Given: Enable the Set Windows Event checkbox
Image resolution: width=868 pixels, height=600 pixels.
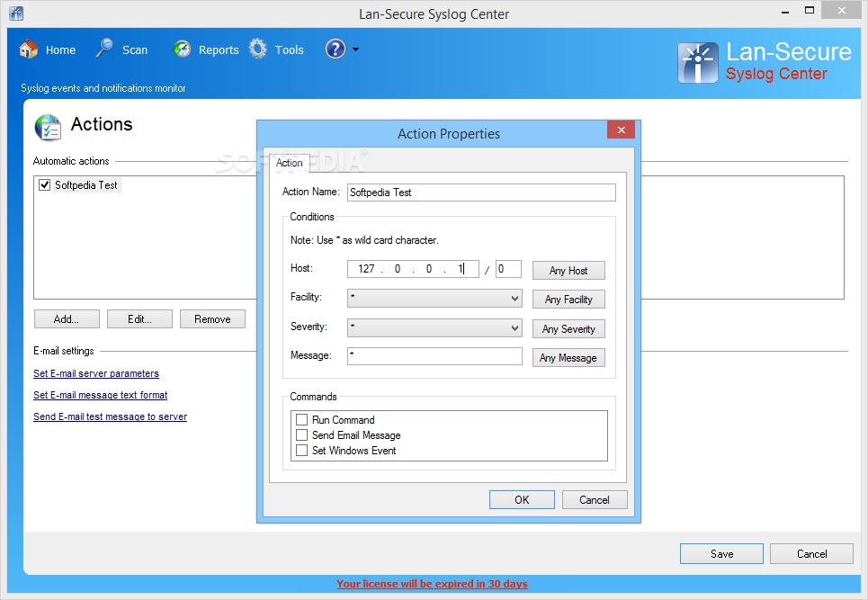Looking at the screenshot, I should 301,451.
